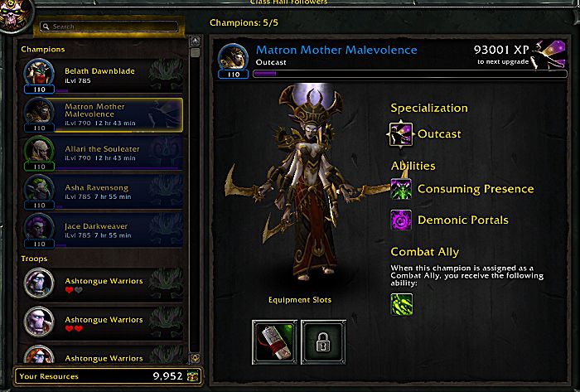This screenshot has height=392, width=580.
Task: Open the scroll equipment slot
Action: (274, 342)
